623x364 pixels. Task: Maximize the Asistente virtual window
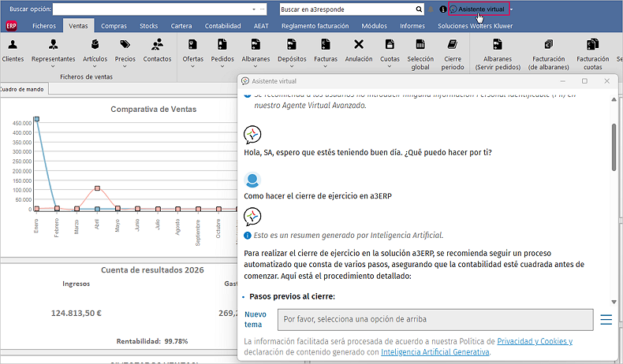[x=584, y=81]
